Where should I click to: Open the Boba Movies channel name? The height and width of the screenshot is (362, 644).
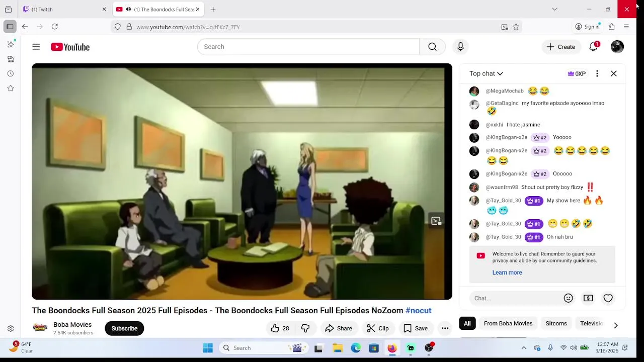(72, 324)
